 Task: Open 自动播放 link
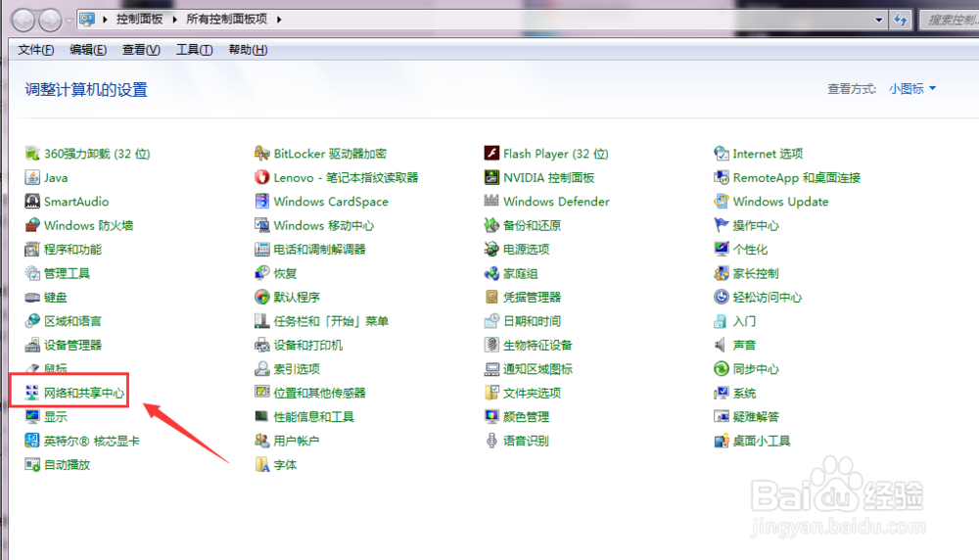coord(67,464)
